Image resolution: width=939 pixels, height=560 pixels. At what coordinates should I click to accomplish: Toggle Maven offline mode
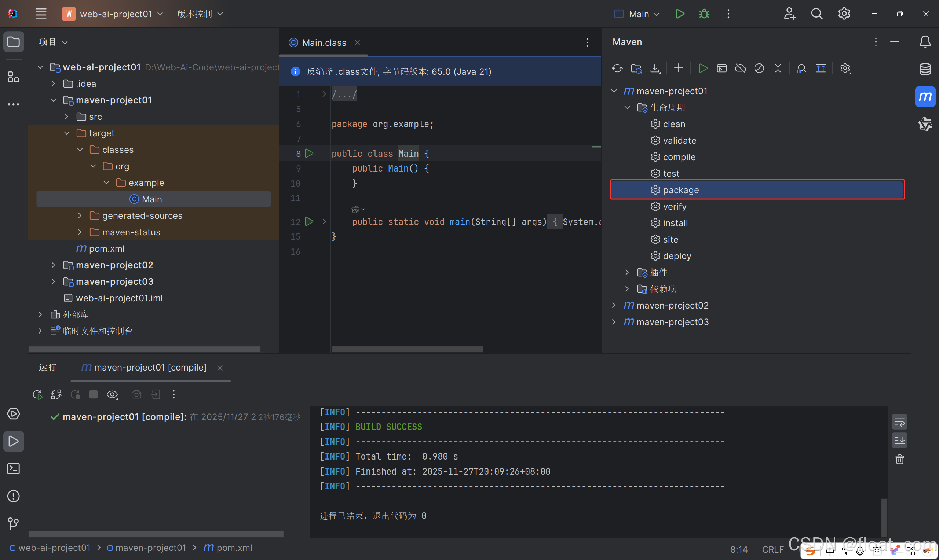coord(741,68)
